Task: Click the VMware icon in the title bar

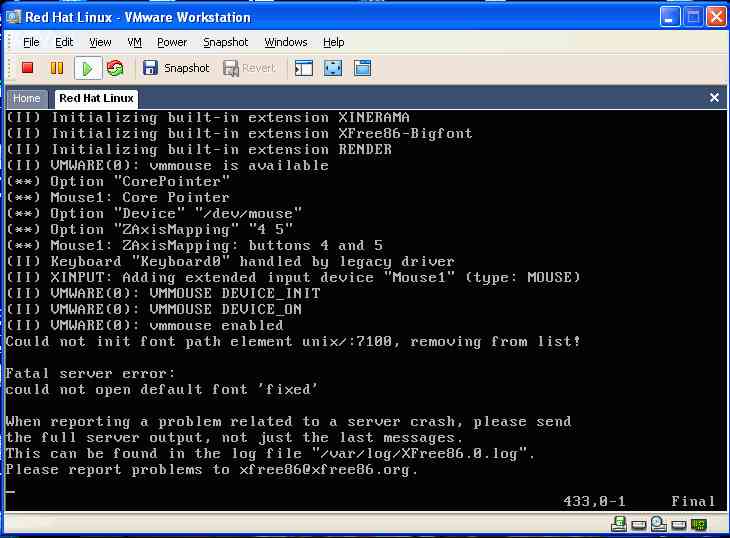Action: [x=13, y=17]
